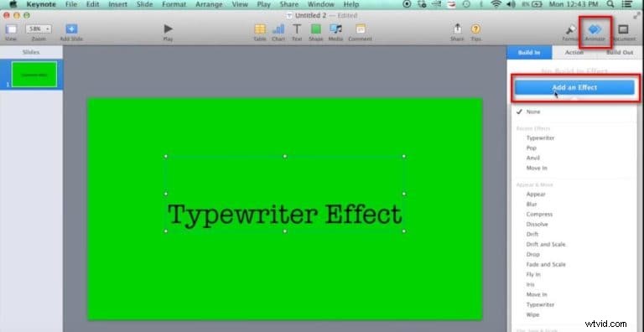Select the Fly In effect
The height and width of the screenshot is (332, 644).
tap(533, 274)
